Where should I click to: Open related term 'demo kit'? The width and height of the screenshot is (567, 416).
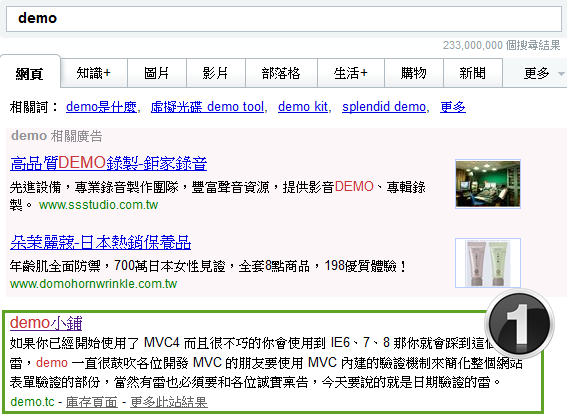pyautogui.click(x=303, y=107)
